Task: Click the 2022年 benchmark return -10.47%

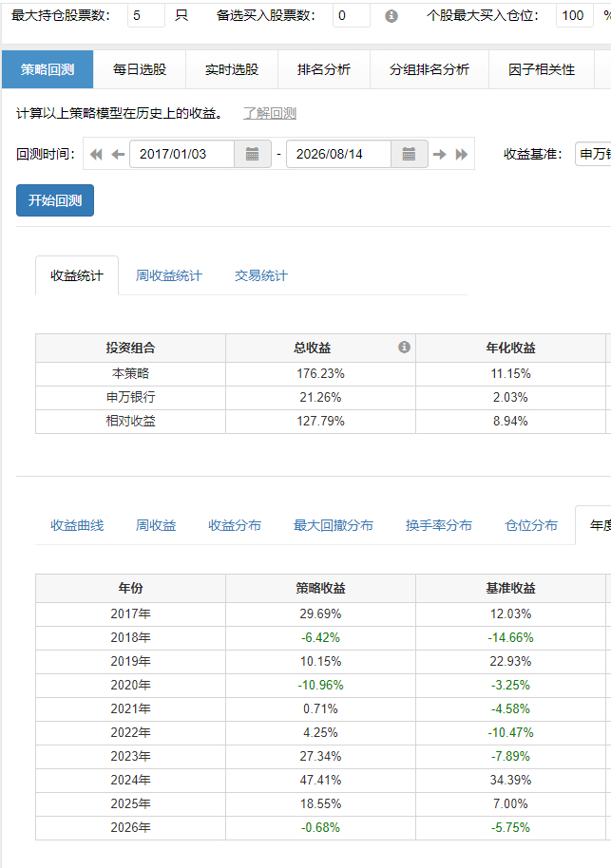Action: pos(510,733)
